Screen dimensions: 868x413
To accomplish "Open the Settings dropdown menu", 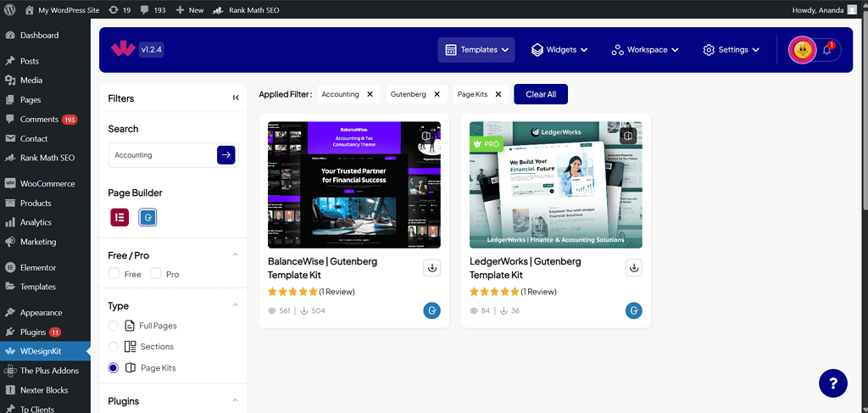I will (x=731, y=50).
